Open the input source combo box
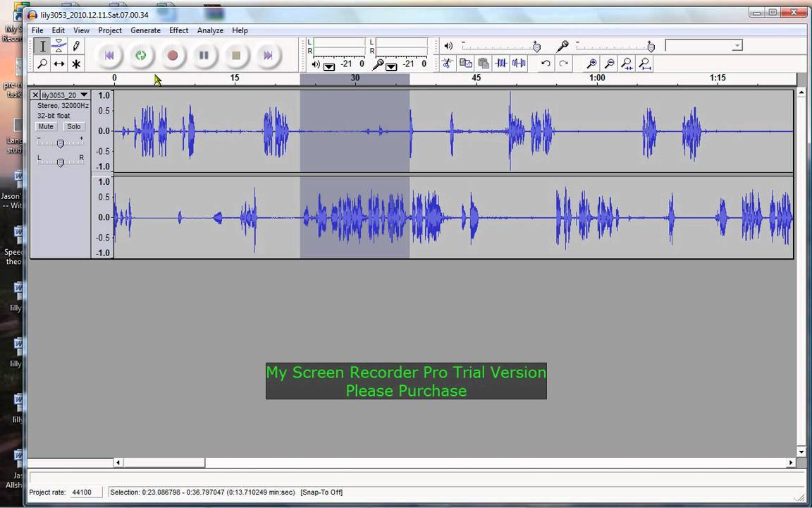Image resolution: width=812 pixels, height=508 pixels. coord(703,46)
